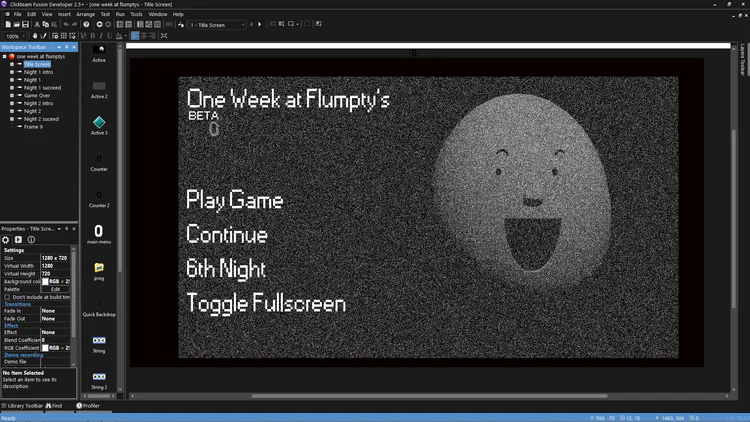This screenshot has width=750, height=422.
Task: Select the Counter 2 object
Action: point(99,198)
